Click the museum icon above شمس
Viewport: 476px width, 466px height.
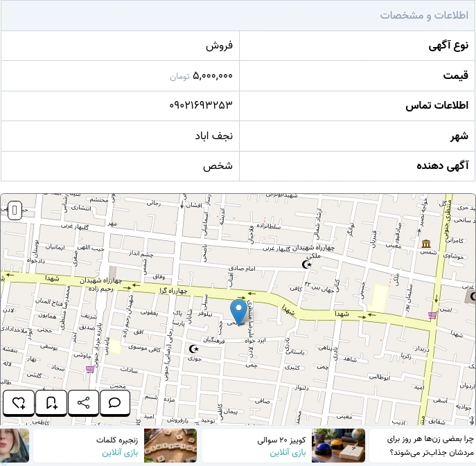click(x=426, y=244)
